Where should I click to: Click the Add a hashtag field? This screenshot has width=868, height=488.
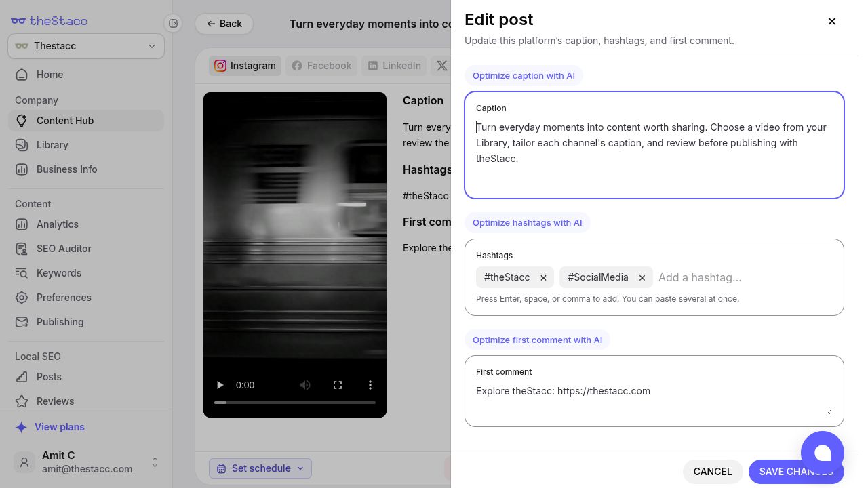pos(746,277)
